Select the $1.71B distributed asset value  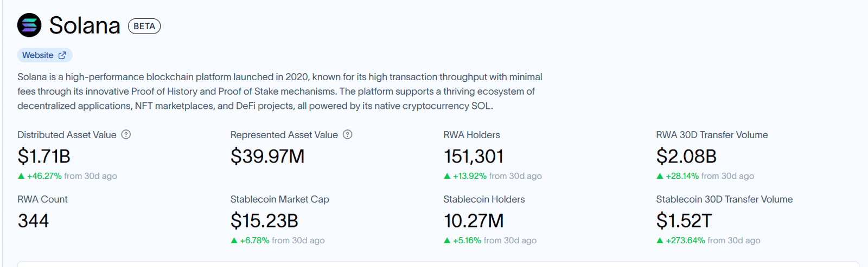point(44,157)
